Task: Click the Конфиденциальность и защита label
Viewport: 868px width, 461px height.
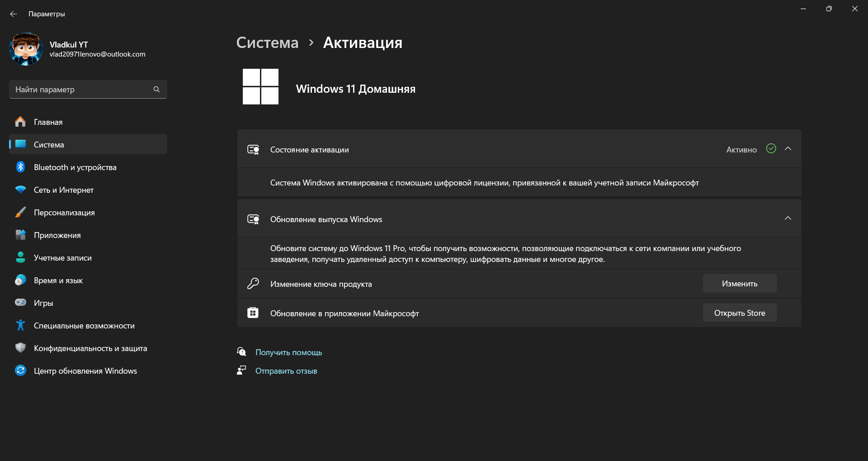Action: coord(90,348)
